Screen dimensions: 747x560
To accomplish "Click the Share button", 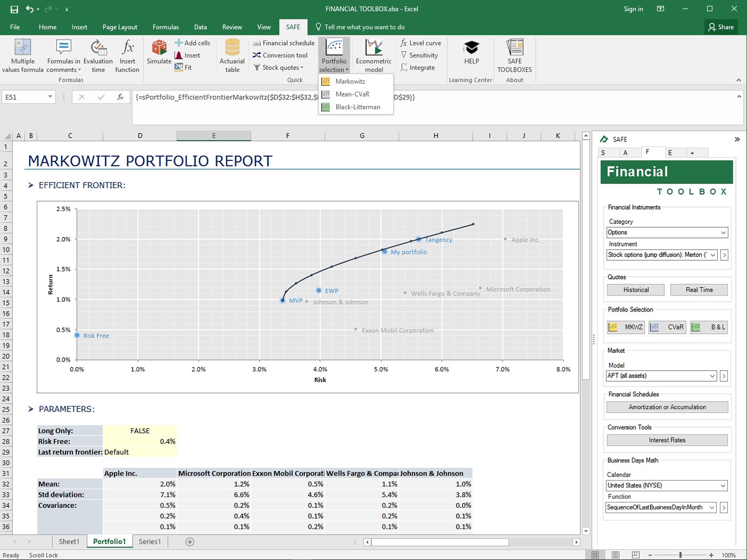I will pyautogui.click(x=721, y=27).
